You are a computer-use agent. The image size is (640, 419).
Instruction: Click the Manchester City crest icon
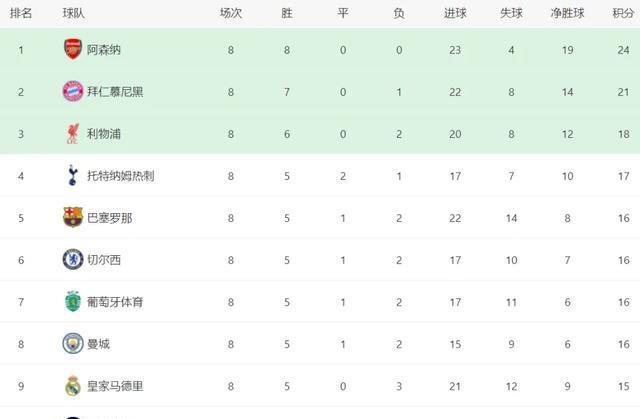[x=72, y=343]
